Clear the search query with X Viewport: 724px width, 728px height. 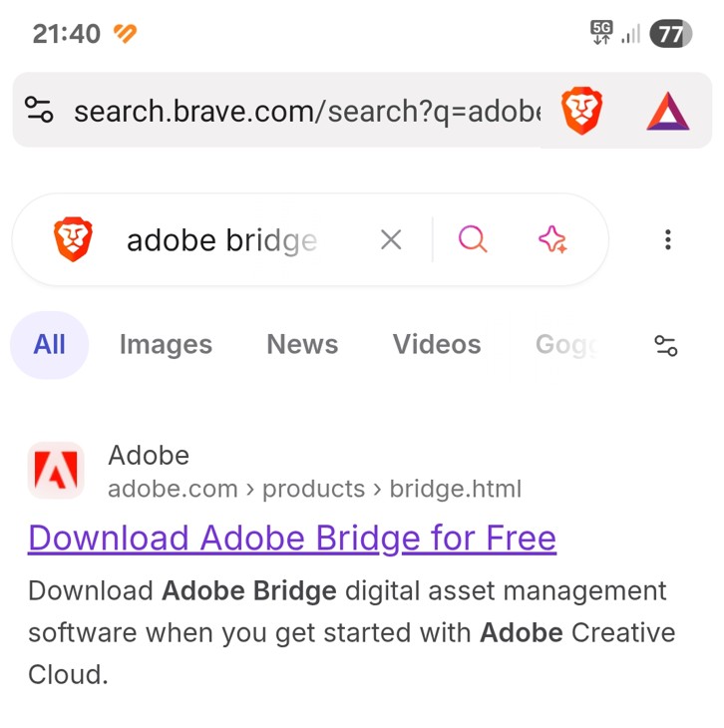(391, 239)
